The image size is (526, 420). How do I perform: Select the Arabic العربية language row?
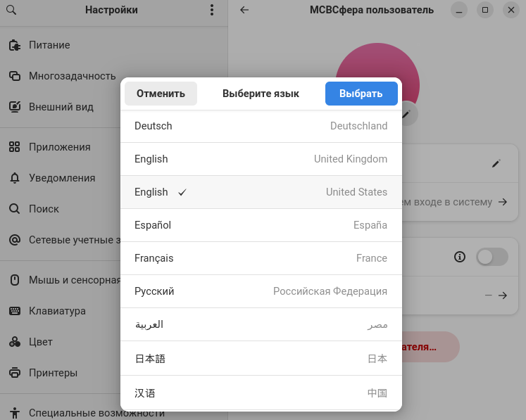(x=261, y=324)
